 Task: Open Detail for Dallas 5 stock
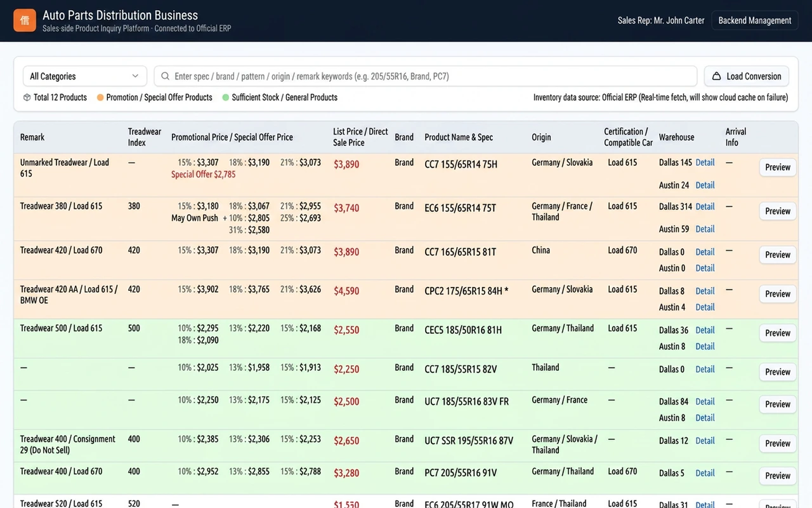[x=705, y=473]
